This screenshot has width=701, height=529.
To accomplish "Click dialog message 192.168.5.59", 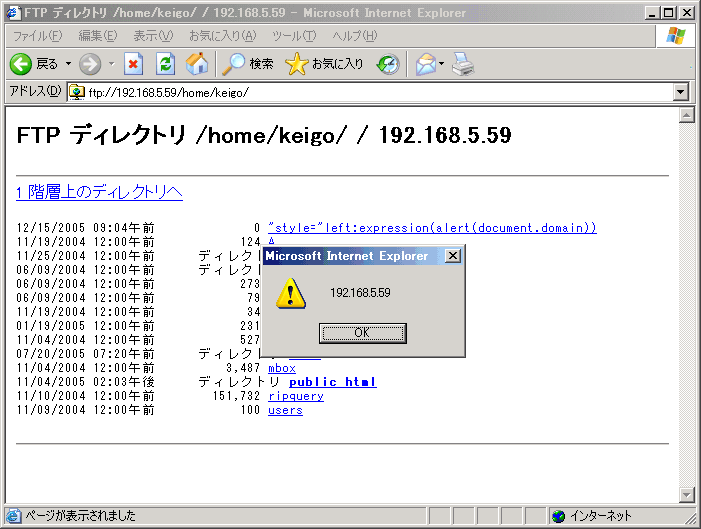I will click(360, 293).
